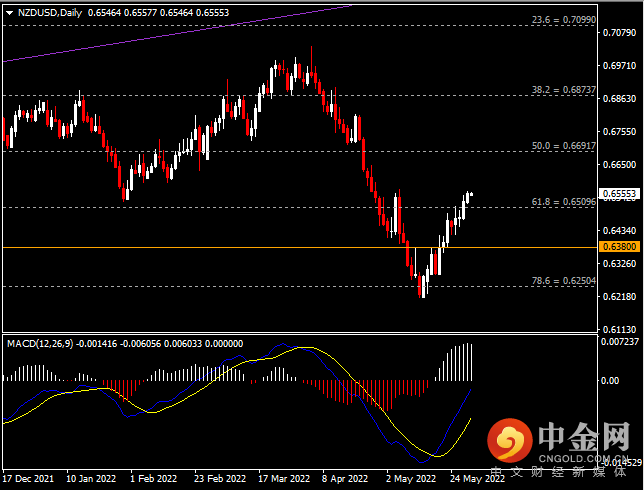Select the 50.0 = 0.66917 Fibonacci label
This screenshot has height=490, width=644.
click(x=564, y=145)
